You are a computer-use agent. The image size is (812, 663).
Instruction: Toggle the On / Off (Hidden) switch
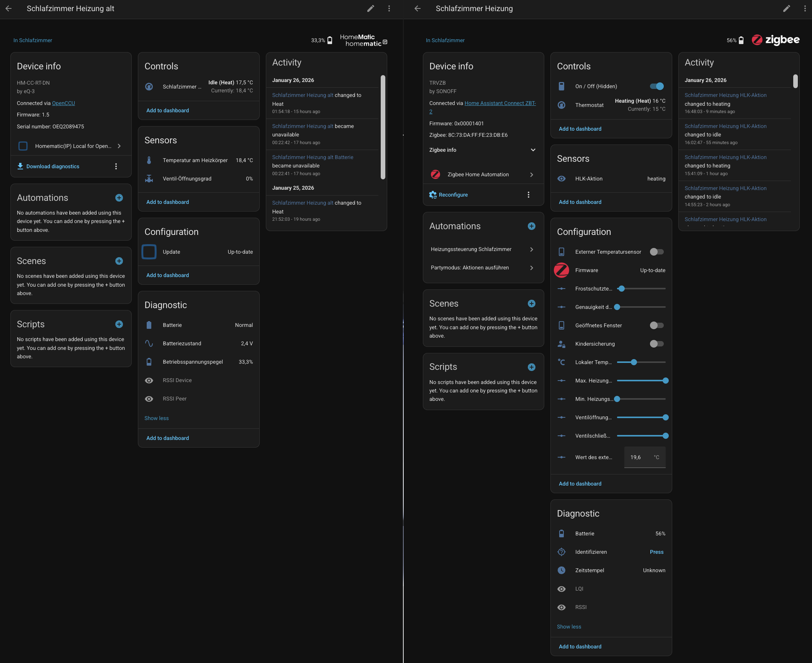tap(656, 86)
